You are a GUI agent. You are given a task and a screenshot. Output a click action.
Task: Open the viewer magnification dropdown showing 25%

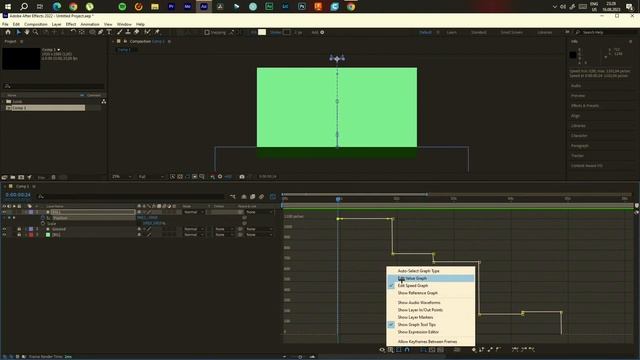122,176
